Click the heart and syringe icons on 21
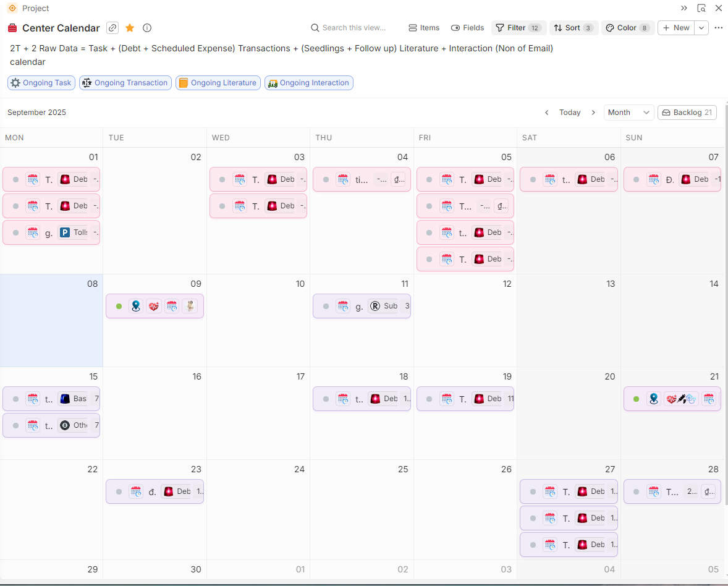 (x=681, y=399)
